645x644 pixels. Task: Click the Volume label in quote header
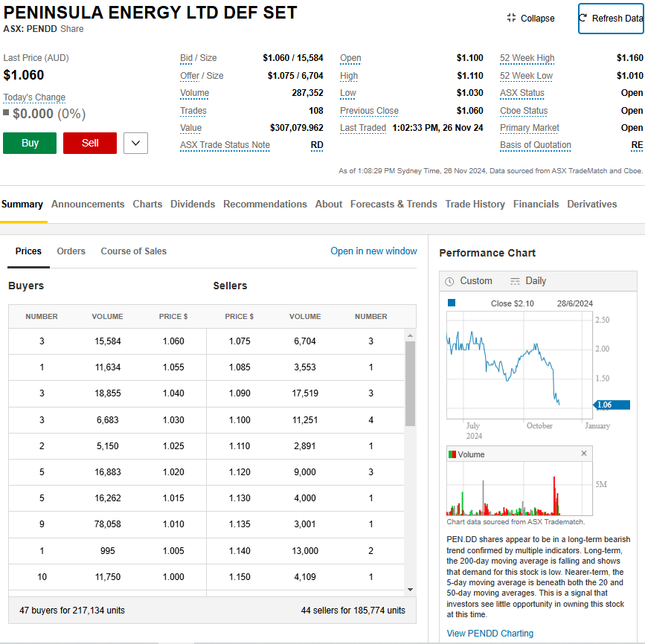[x=195, y=93]
